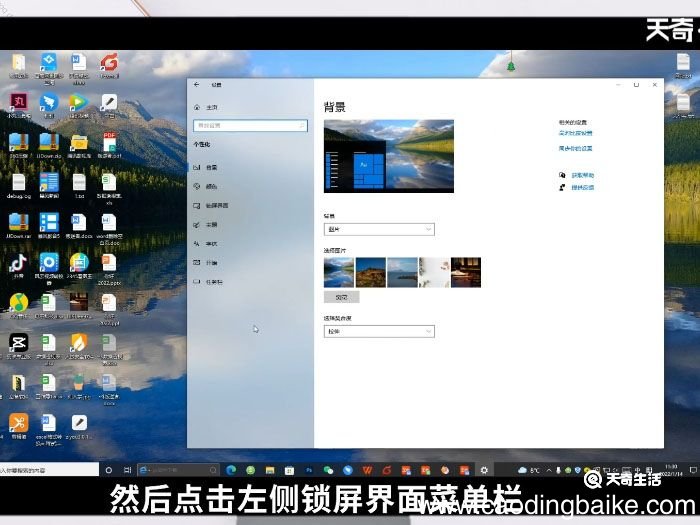
Task: Open the yellow folder icon on desktop
Action: (79, 144)
